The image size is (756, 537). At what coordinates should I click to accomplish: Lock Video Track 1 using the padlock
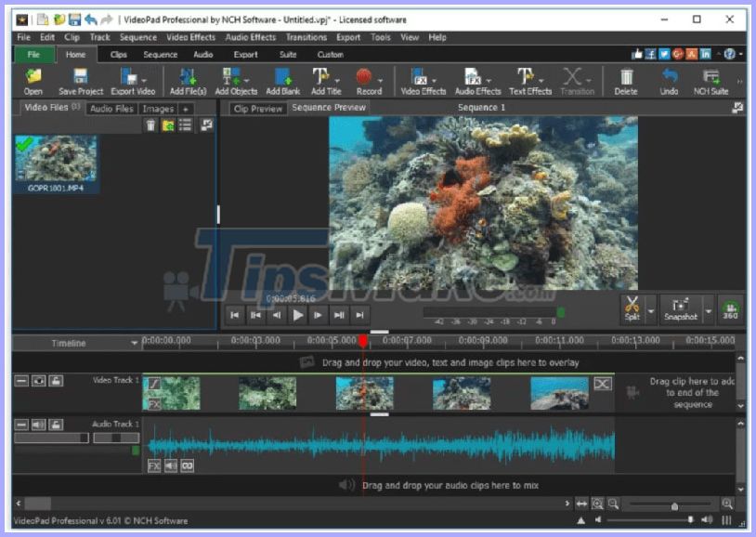(x=56, y=380)
